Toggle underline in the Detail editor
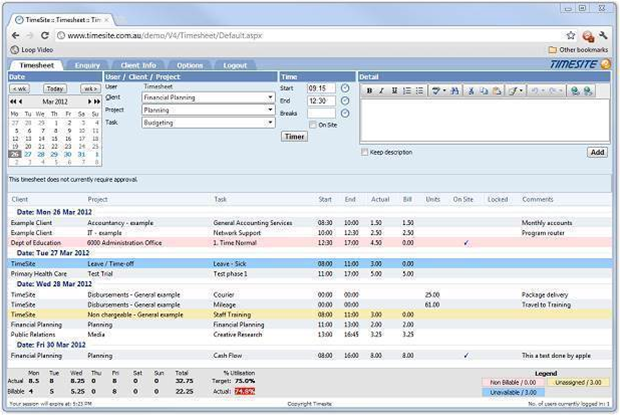Viewport: 620px width, 415px height. pos(394,91)
